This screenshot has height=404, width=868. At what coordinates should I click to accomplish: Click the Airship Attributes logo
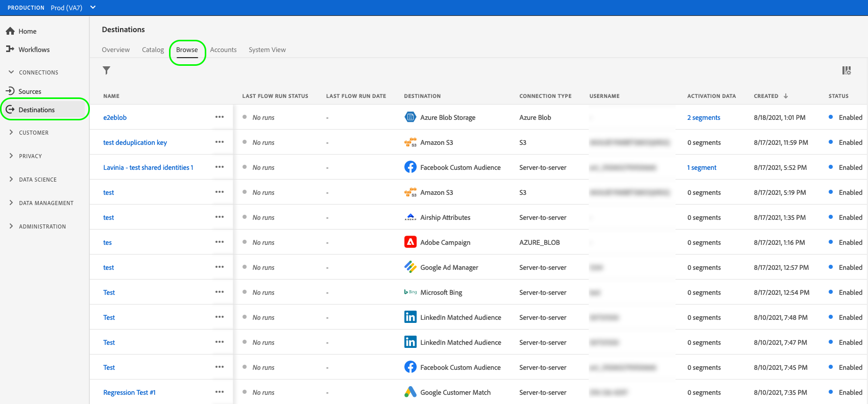click(411, 217)
